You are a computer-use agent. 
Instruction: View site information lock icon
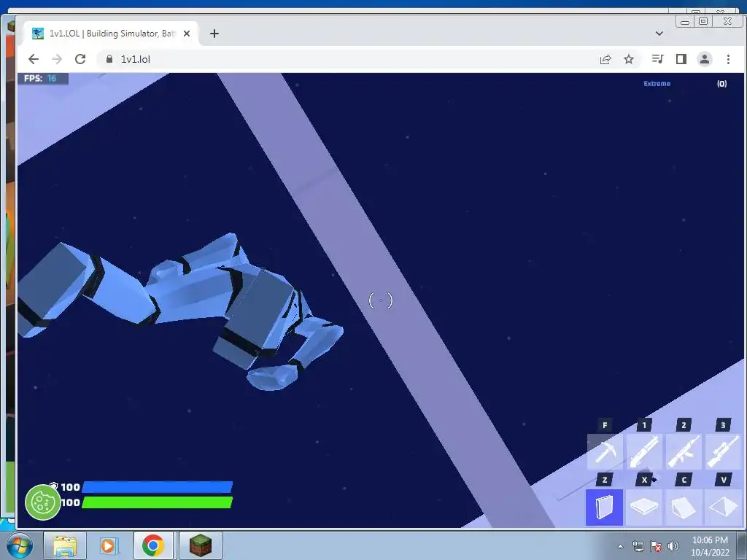click(109, 58)
